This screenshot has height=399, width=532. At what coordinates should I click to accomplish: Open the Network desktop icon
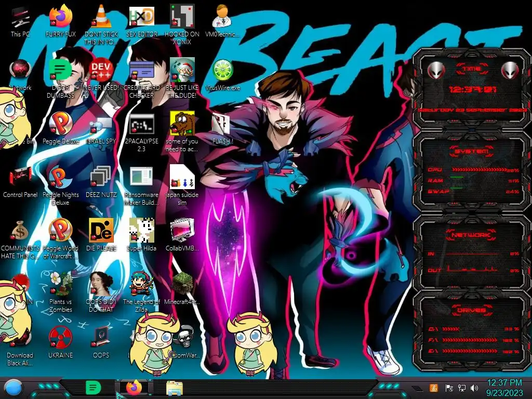(x=20, y=70)
